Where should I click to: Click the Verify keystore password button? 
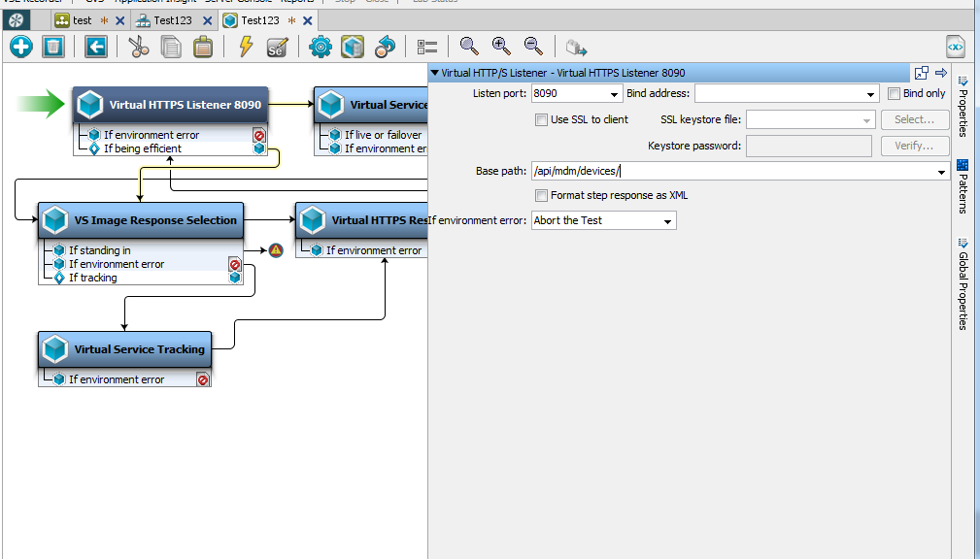(913, 145)
